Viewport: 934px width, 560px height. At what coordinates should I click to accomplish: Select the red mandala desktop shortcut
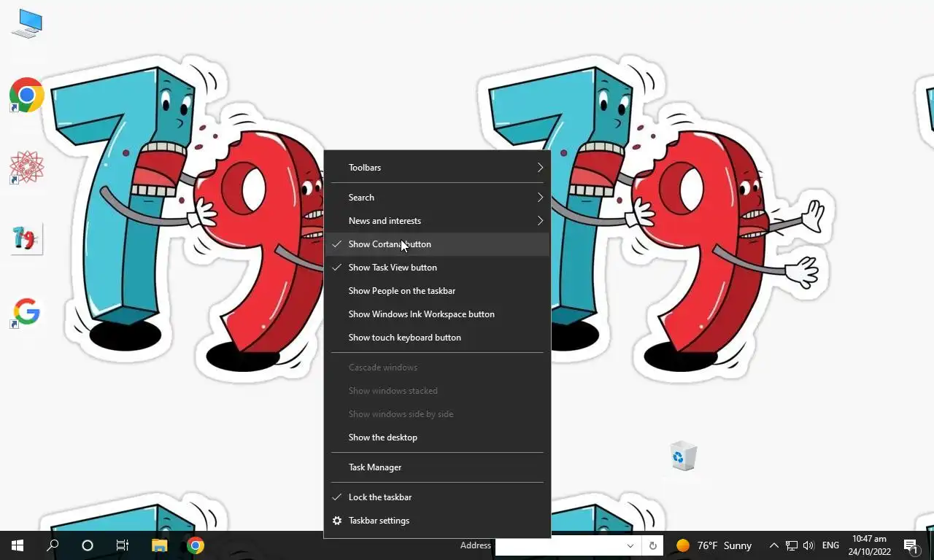coord(27,168)
